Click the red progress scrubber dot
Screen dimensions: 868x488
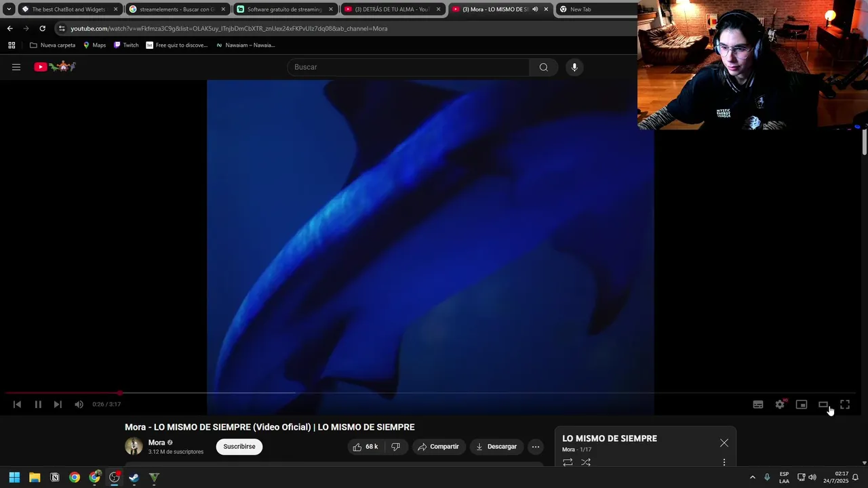(120, 393)
